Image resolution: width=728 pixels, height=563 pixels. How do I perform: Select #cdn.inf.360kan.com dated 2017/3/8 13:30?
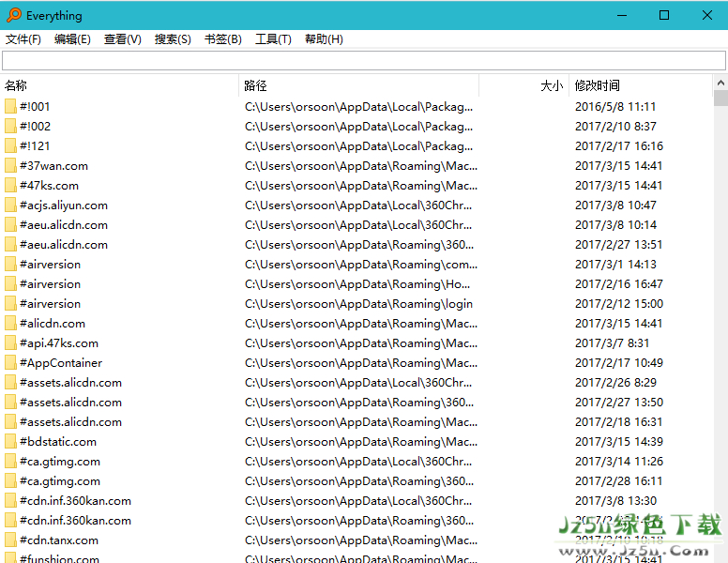[x=75, y=501]
